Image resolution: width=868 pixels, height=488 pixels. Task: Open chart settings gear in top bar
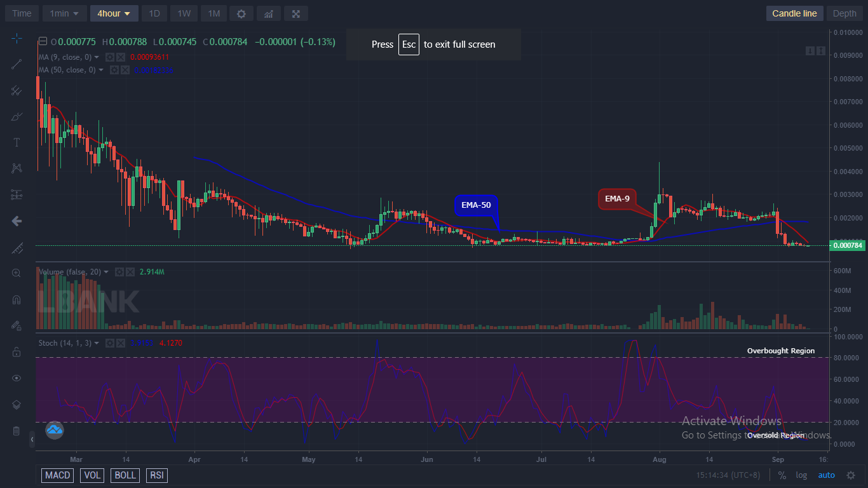[241, 13]
